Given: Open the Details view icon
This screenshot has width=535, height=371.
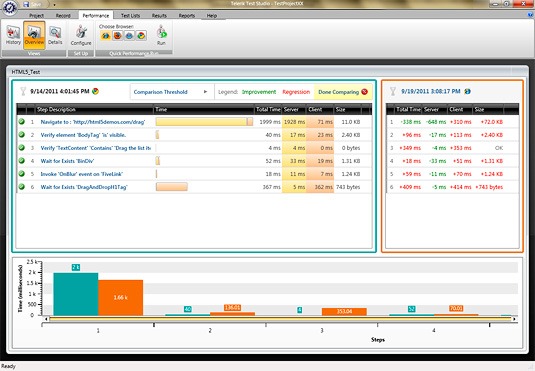Looking at the screenshot, I should [x=55, y=35].
